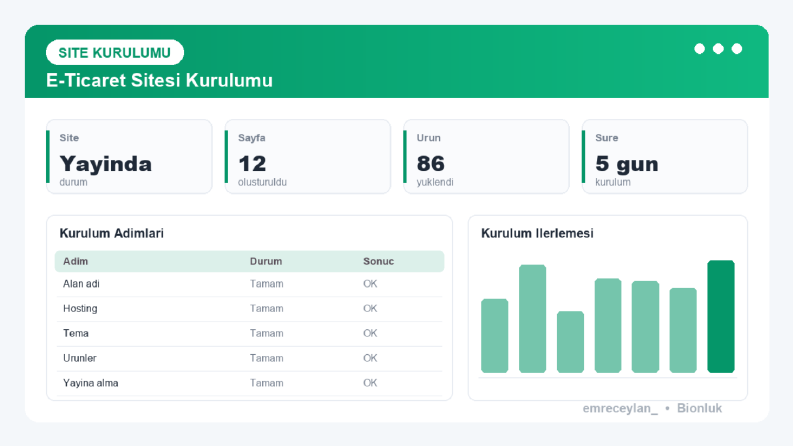Click the value 86 in Urun card
Viewport: 793px width, 446px height.
[x=430, y=164]
